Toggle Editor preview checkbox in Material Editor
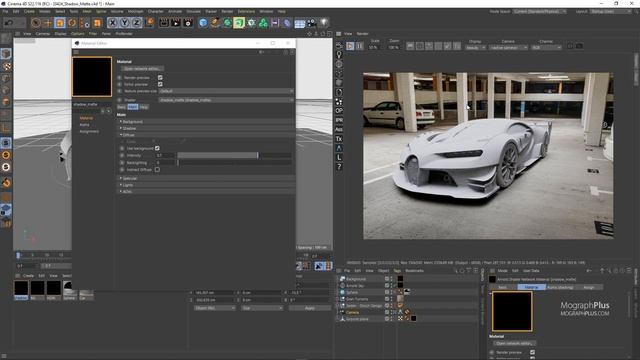The image size is (640, 360). click(x=160, y=84)
